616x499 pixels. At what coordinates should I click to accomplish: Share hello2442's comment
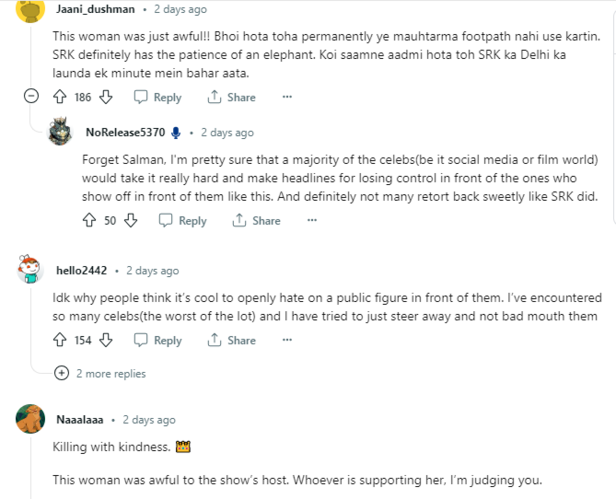coord(232,341)
